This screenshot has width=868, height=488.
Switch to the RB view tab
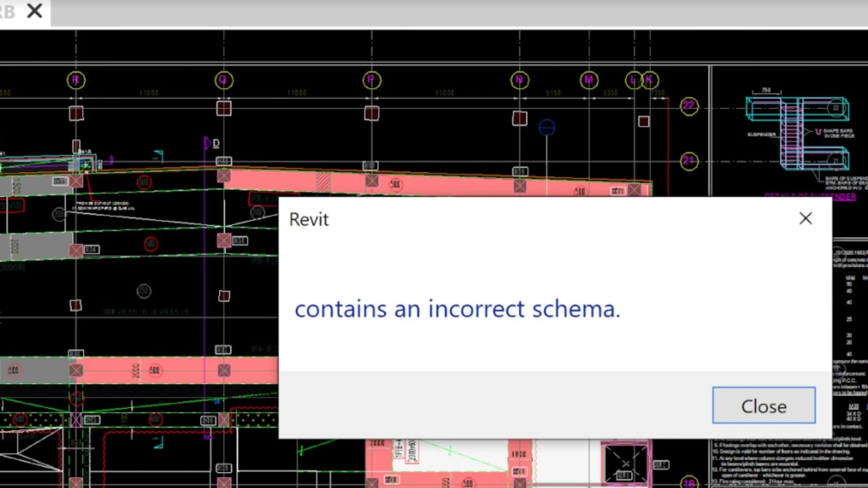[x=6, y=12]
